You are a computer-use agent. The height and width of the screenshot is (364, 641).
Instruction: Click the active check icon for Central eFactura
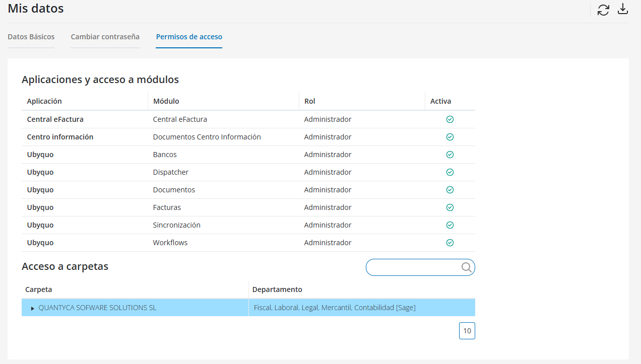pyautogui.click(x=450, y=119)
